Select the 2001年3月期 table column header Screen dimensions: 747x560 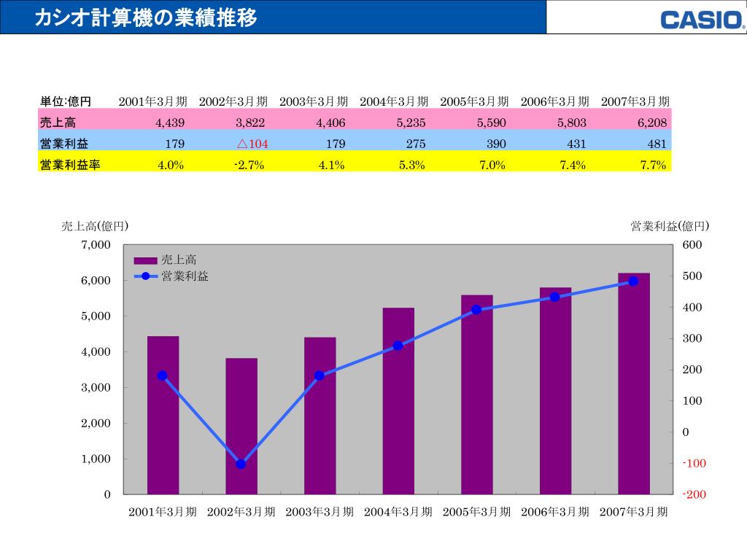[x=153, y=101]
